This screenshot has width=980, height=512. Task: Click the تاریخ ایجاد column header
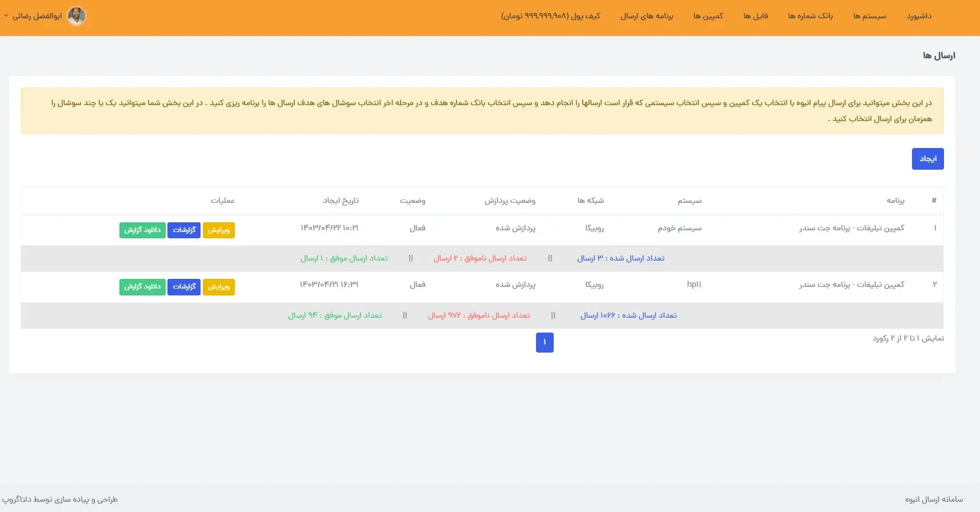[341, 201]
